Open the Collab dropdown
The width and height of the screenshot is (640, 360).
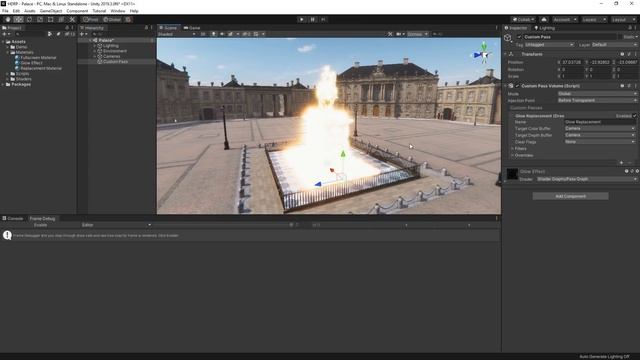524,19
